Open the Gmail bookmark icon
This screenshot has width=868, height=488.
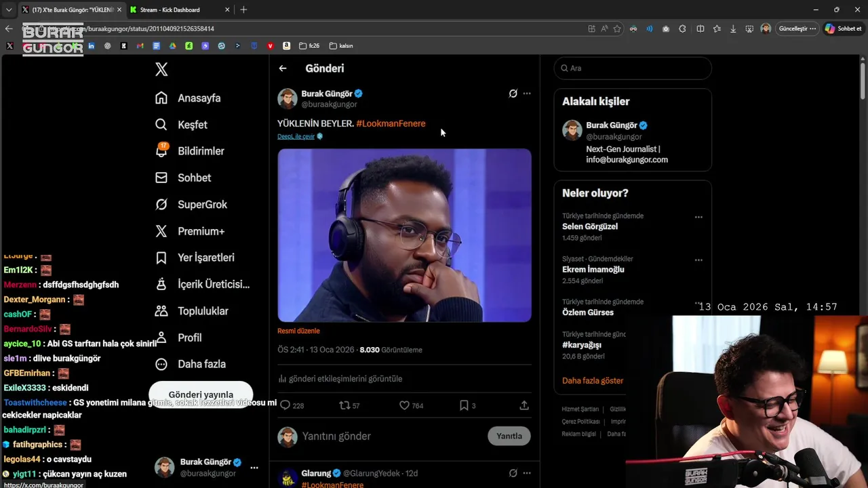point(140,45)
